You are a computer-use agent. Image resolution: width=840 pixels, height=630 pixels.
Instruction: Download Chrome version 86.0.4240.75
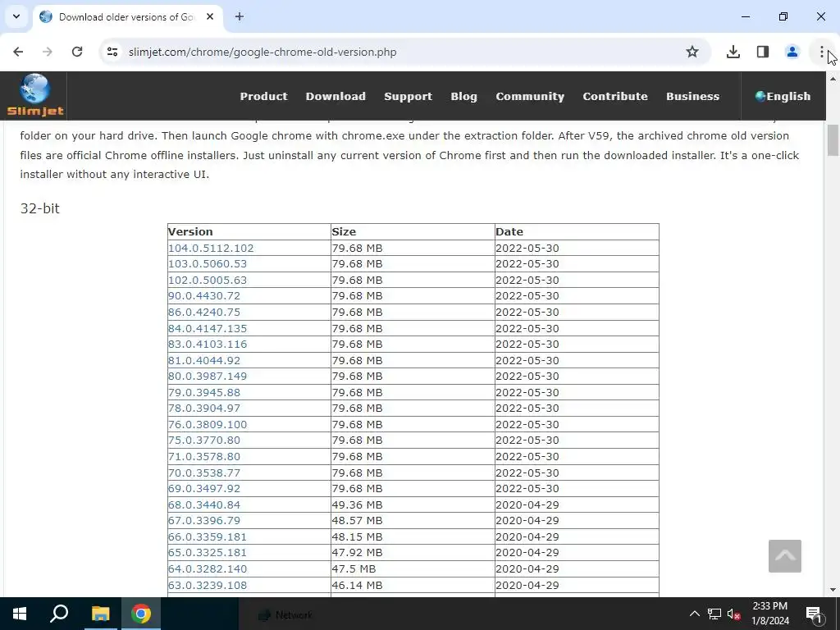tap(204, 312)
